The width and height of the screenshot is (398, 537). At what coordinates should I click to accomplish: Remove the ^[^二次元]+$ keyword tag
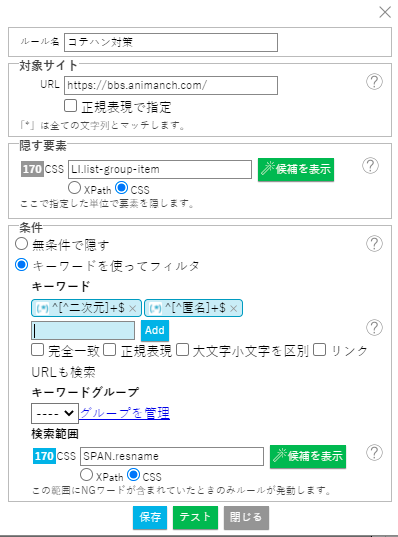(133, 309)
